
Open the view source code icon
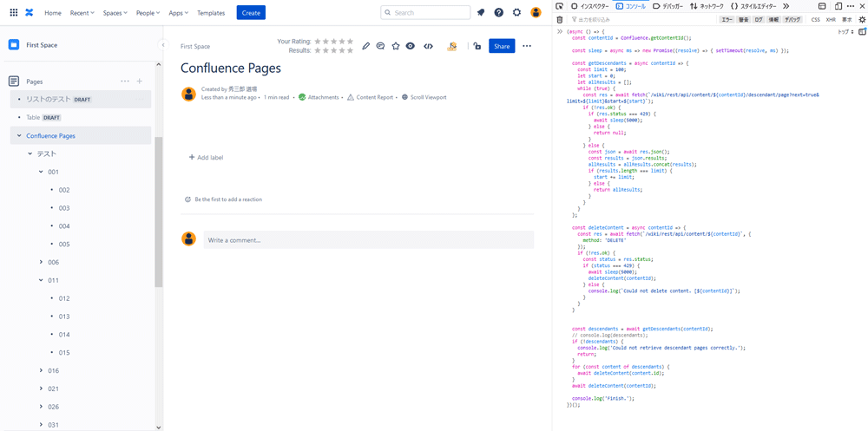coord(428,47)
